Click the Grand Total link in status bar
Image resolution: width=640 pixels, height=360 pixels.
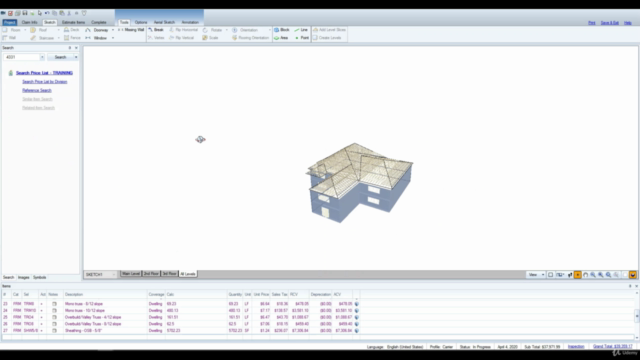click(x=613, y=347)
